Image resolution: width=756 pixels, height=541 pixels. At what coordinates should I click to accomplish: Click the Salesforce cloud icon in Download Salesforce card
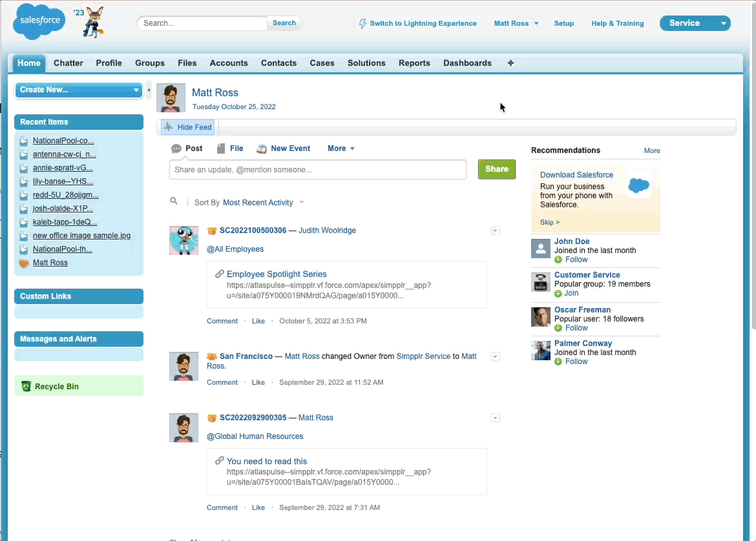tap(639, 185)
